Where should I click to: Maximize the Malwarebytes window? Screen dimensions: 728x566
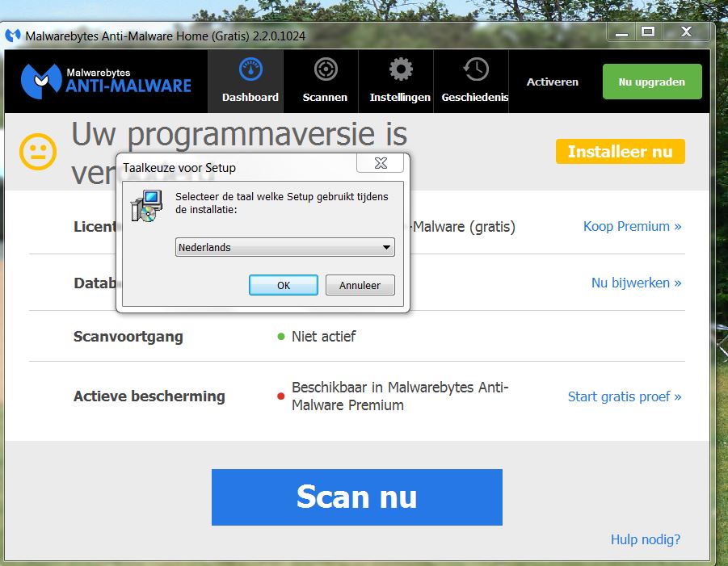[648, 32]
